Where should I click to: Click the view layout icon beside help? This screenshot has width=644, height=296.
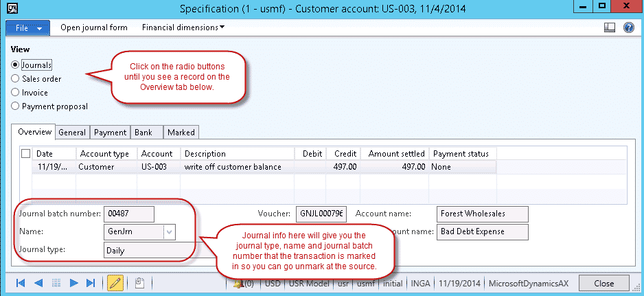(x=610, y=27)
